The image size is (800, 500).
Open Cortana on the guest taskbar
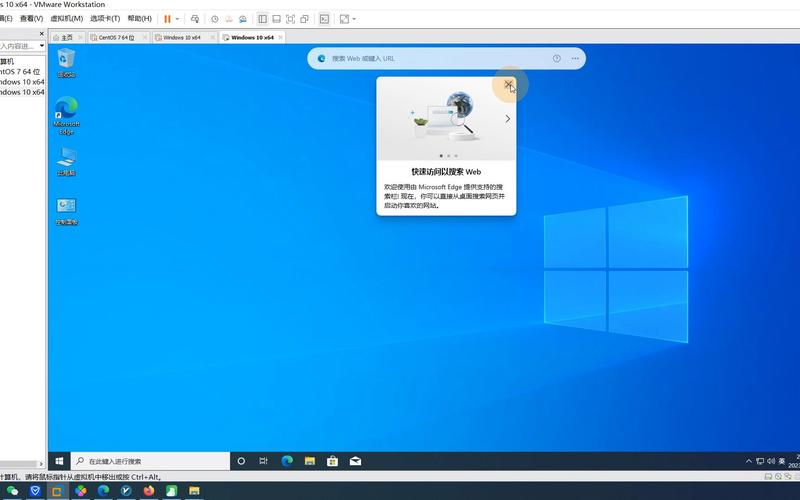[241, 461]
